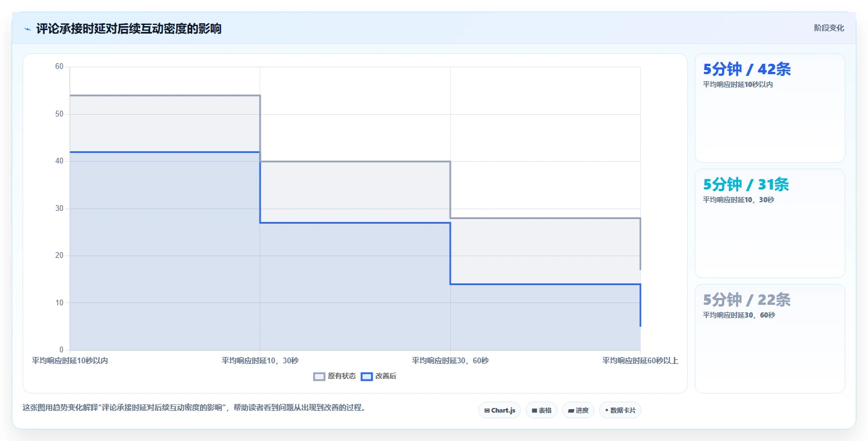Click the chart description sentence below chart
Viewport: 868px width, 441px height.
(x=194, y=407)
